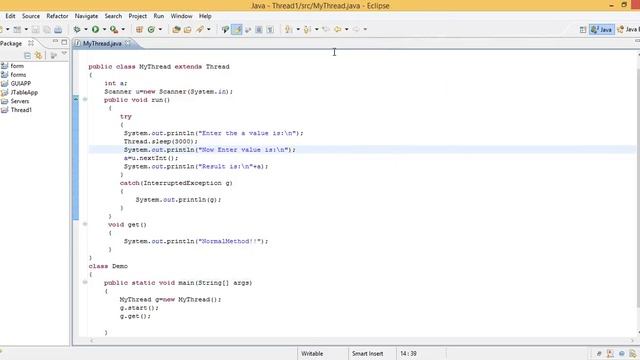Open the Back history dropdown arrow

tap(347, 29)
